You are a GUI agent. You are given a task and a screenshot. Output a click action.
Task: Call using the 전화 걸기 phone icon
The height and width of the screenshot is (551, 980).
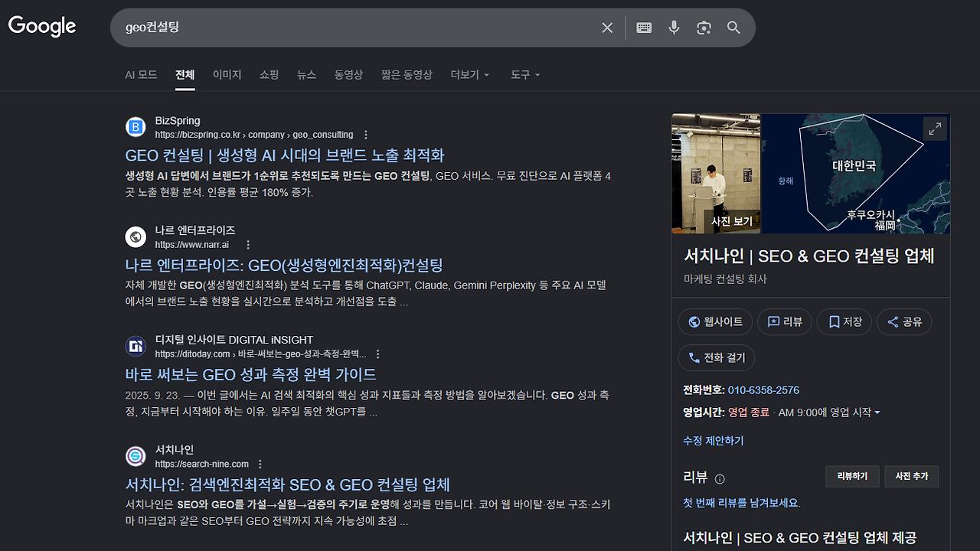(x=716, y=357)
